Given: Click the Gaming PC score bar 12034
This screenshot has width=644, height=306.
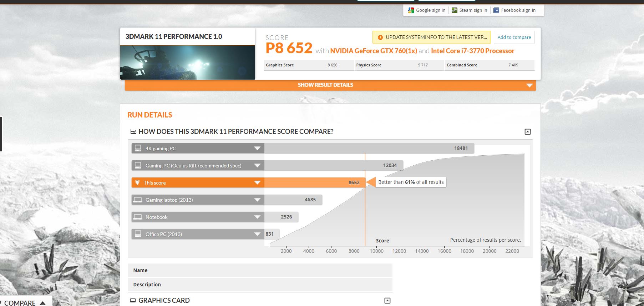Looking at the screenshot, I should click(334, 165).
